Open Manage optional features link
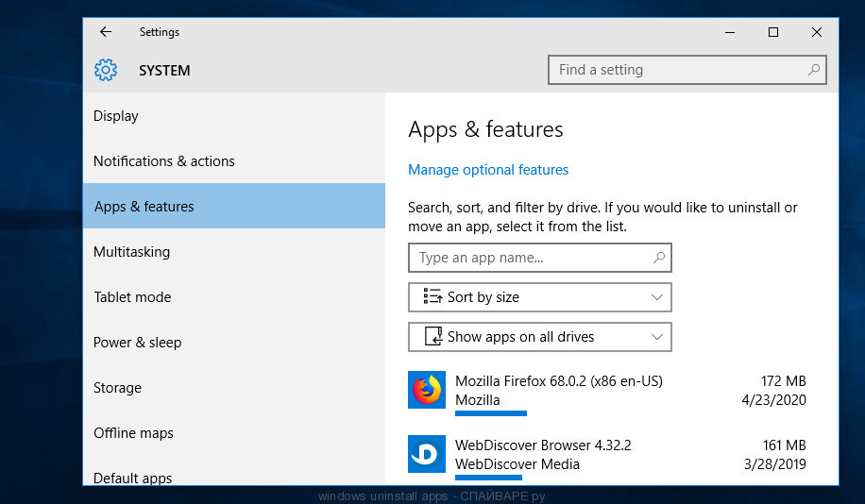Image resolution: width=865 pixels, height=504 pixels. pyautogui.click(x=488, y=170)
